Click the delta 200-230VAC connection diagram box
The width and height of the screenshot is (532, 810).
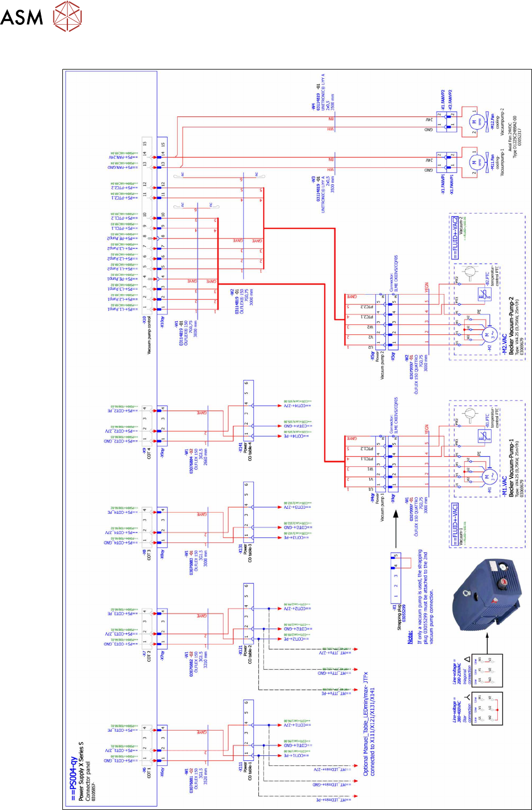(x=487, y=670)
